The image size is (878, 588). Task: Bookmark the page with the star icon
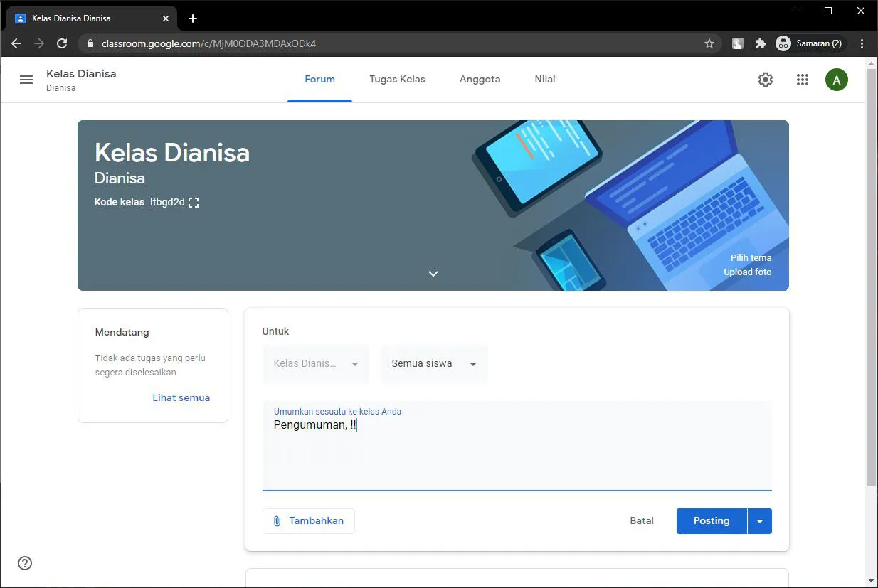coord(709,43)
